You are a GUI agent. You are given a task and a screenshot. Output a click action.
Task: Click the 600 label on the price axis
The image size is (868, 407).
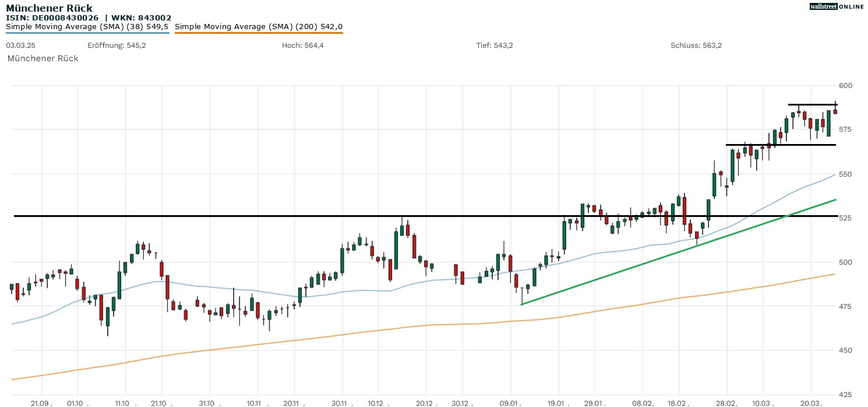click(845, 86)
